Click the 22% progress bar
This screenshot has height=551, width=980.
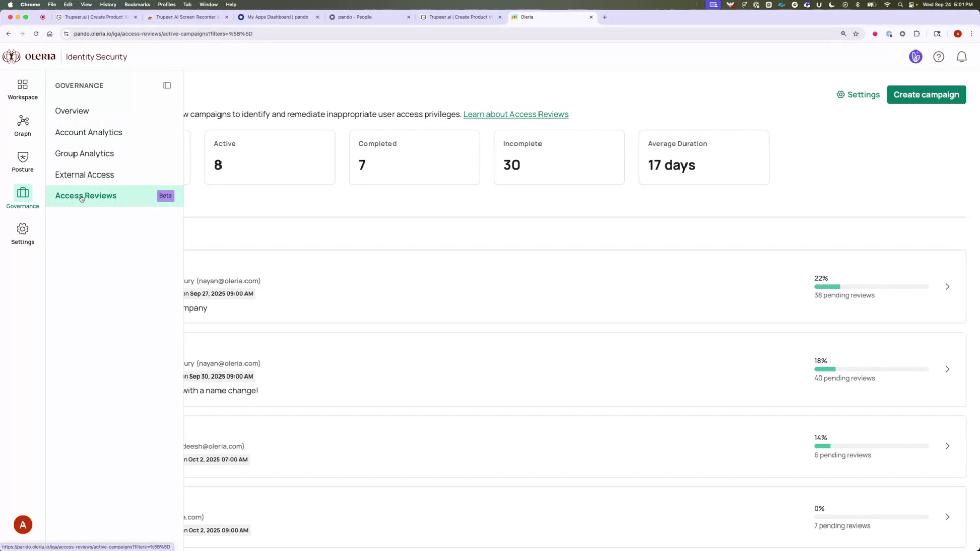tap(870, 287)
